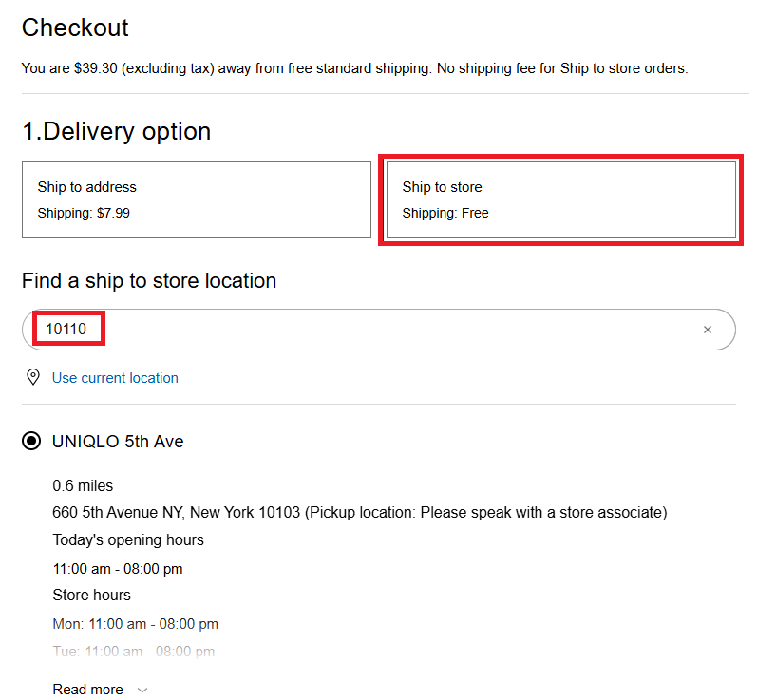Clear the zip code search field

707,330
